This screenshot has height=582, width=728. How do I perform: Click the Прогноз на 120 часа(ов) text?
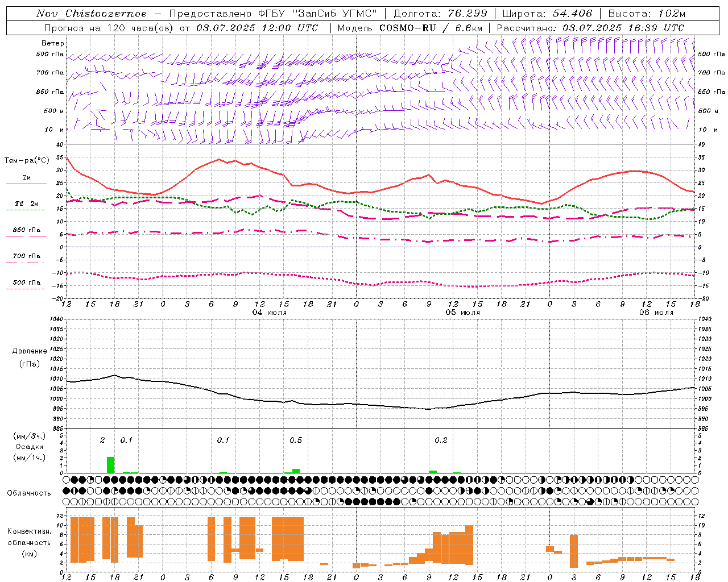point(109,28)
